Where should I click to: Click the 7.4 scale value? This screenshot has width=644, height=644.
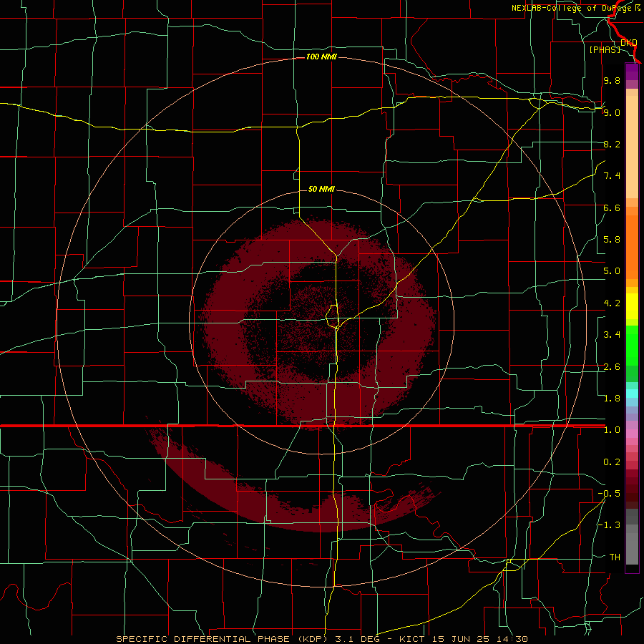[x=612, y=176]
